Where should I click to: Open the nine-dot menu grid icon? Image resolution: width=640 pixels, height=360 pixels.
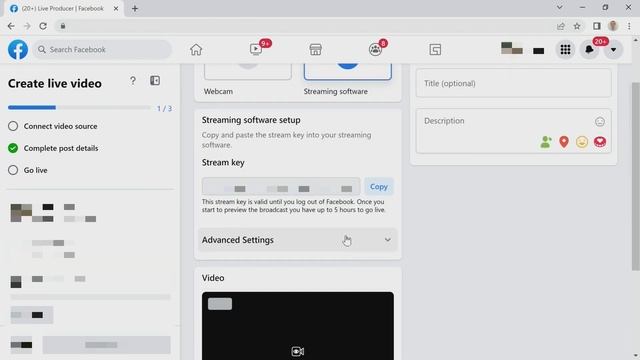[565, 49]
